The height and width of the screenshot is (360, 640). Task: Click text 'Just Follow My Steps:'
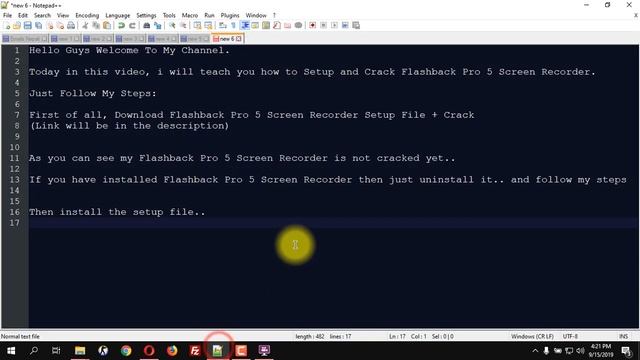(93, 93)
